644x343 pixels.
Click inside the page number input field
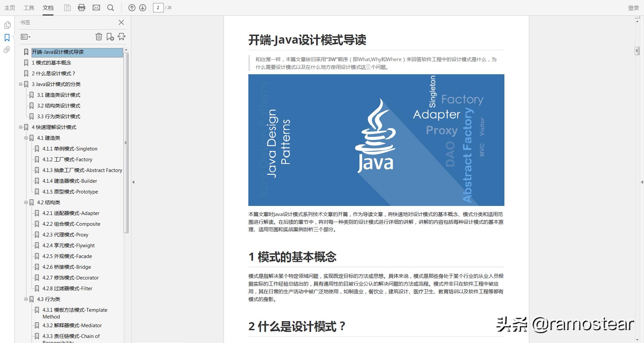point(158,7)
